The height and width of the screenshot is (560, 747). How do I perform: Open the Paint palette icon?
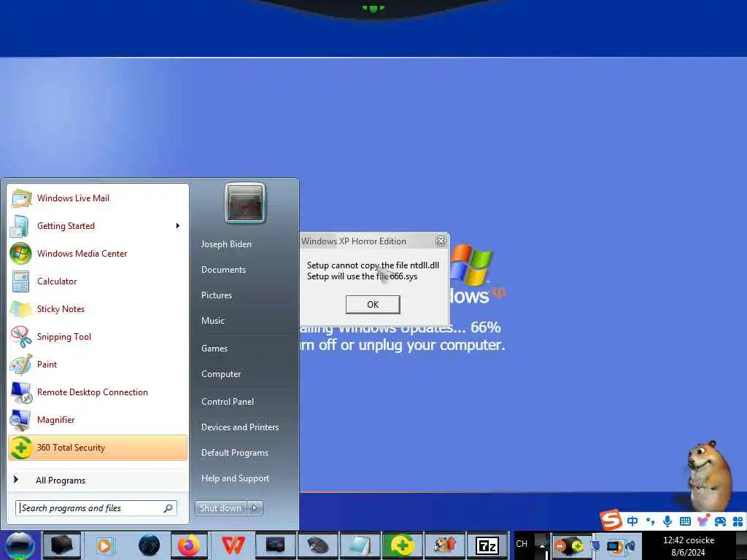pyautogui.click(x=20, y=365)
